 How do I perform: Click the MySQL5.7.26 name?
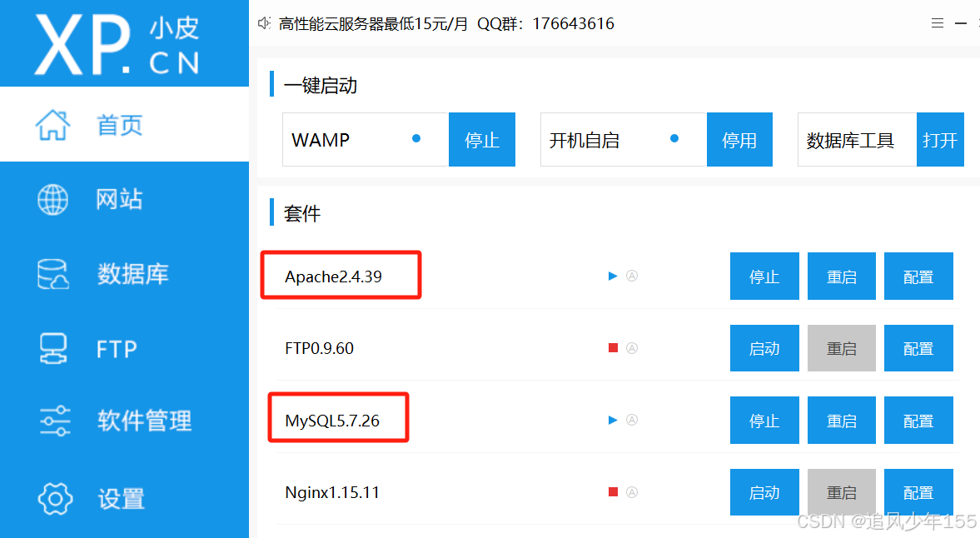point(332,421)
